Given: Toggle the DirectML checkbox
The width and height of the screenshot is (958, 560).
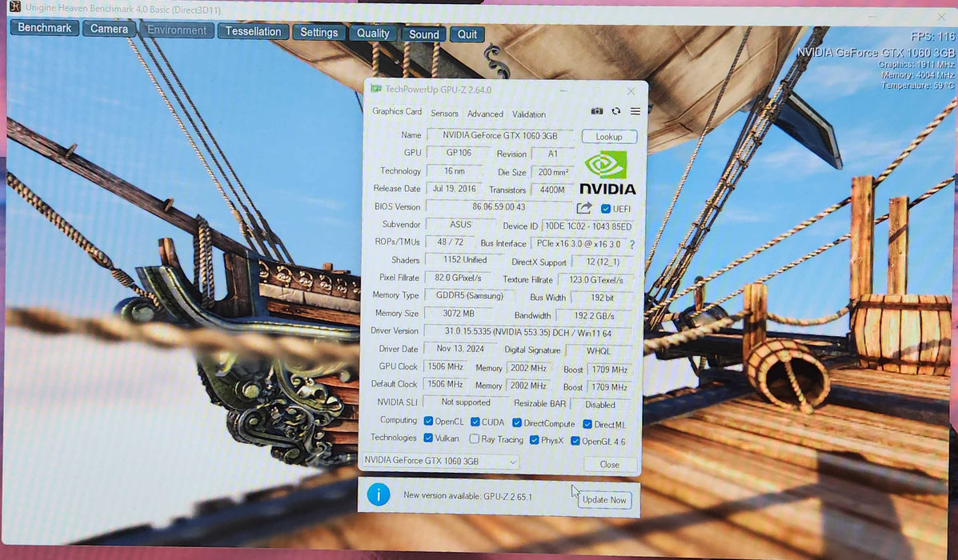Looking at the screenshot, I should (x=587, y=425).
